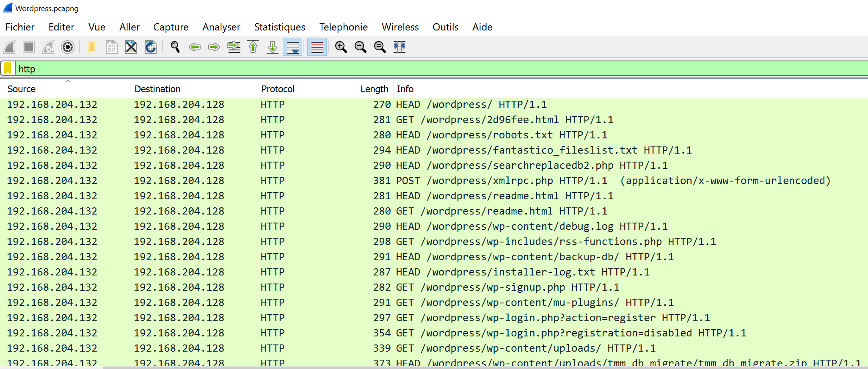The image size is (868, 369).
Task: Open the Analyser menu
Action: point(221,27)
